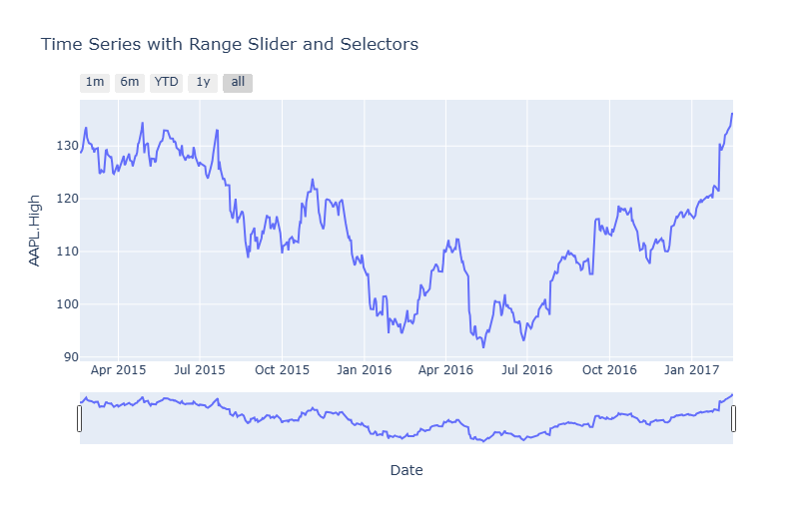Click the active 'all' range button

(x=238, y=83)
